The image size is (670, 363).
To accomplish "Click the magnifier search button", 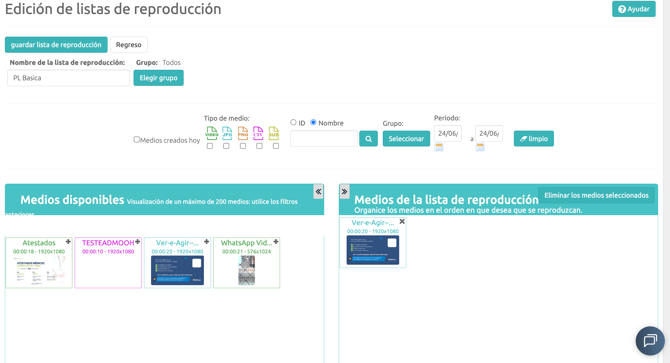I will [x=368, y=139].
